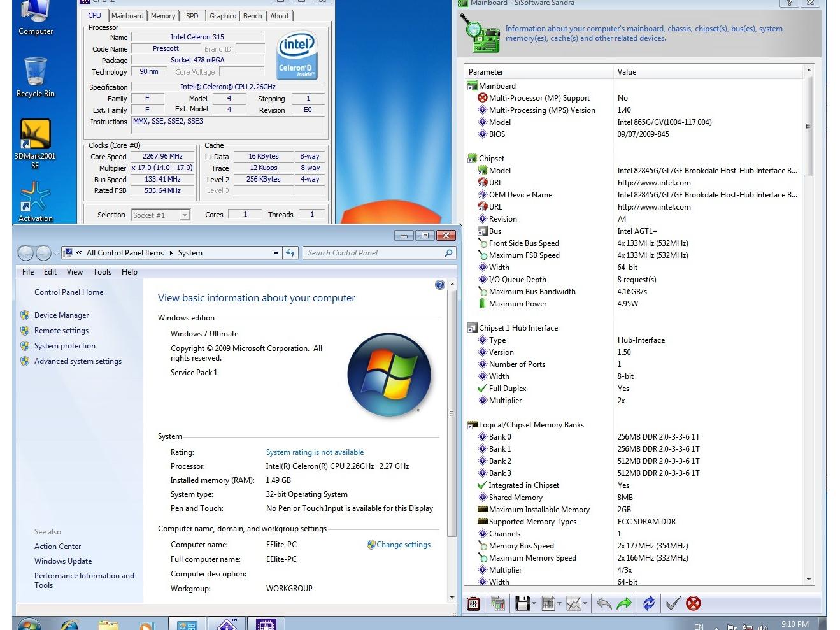Go back using Sandra's grey back arrow

click(x=604, y=603)
